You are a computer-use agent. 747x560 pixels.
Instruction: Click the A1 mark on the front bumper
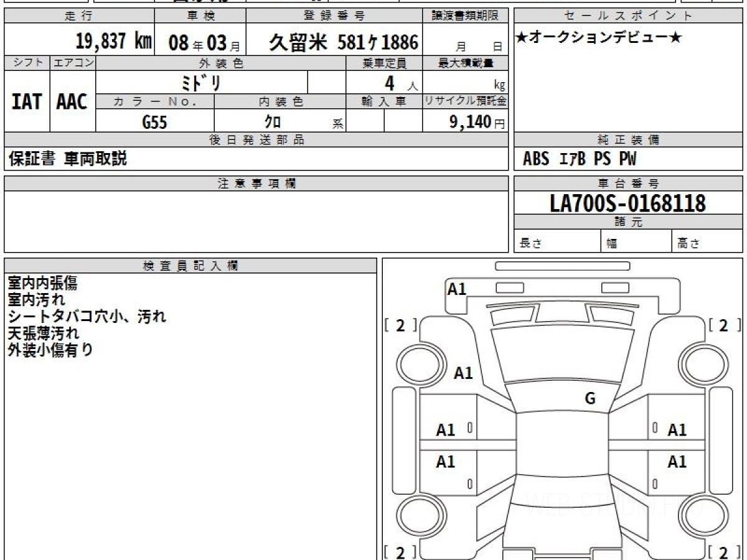coord(457,289)
